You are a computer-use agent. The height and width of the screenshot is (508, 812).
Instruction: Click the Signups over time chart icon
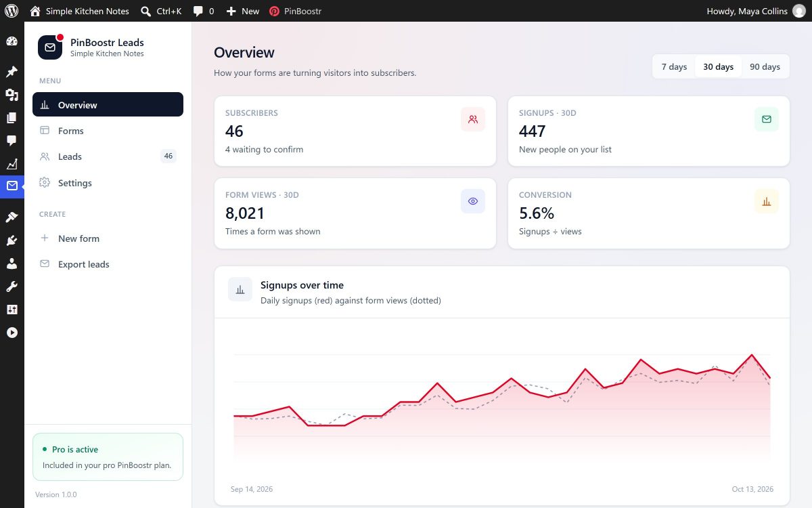click(240, 289)
